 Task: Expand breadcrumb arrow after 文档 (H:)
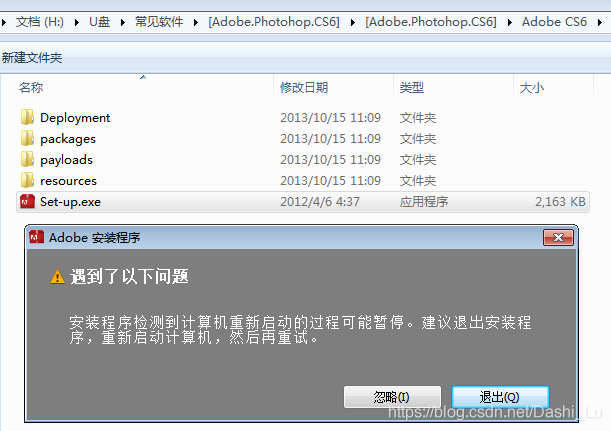point(80,22)
